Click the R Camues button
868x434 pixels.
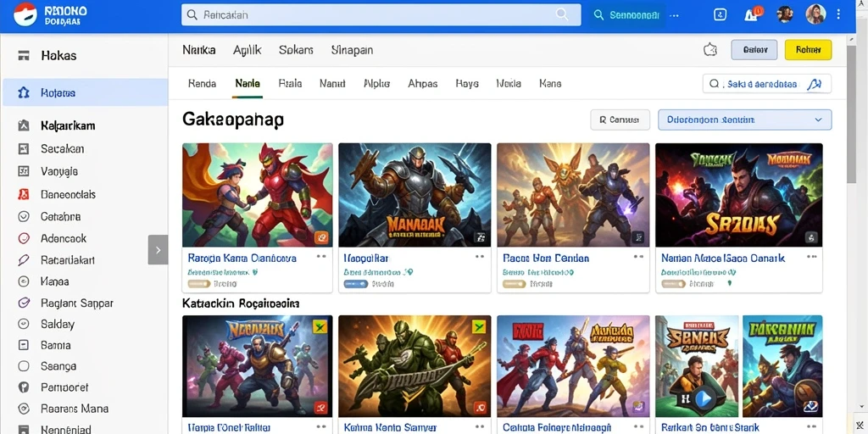coord(620,120)
